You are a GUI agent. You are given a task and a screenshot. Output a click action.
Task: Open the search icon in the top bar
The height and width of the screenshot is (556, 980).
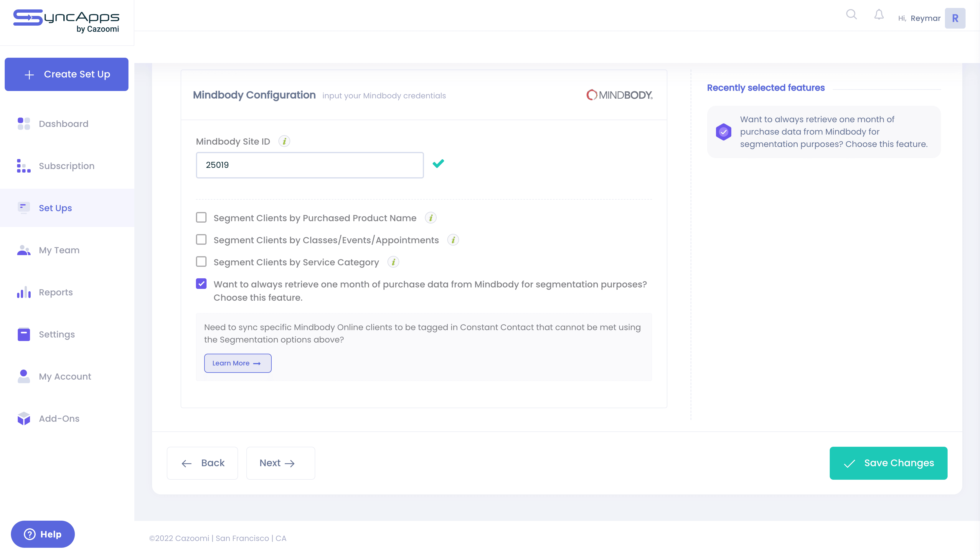coord(851,14)
